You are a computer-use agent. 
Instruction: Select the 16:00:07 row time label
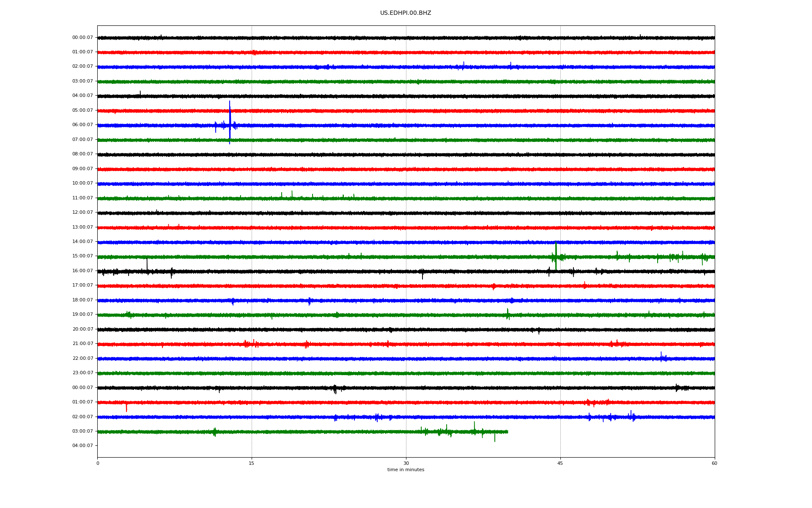click(82, 271)
